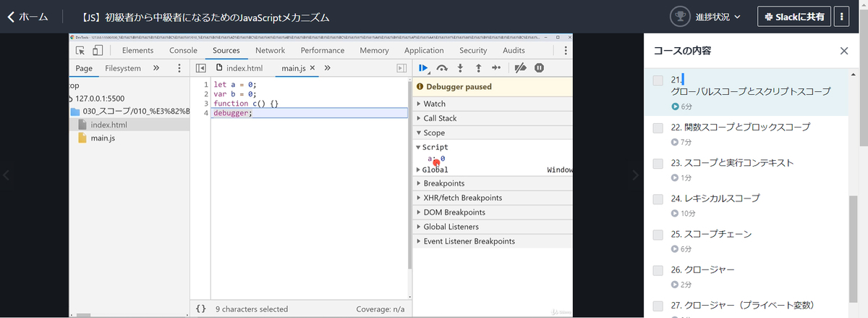
Task: Toggle the file navigator sidebar icon
Action: (x=201, y=68)
